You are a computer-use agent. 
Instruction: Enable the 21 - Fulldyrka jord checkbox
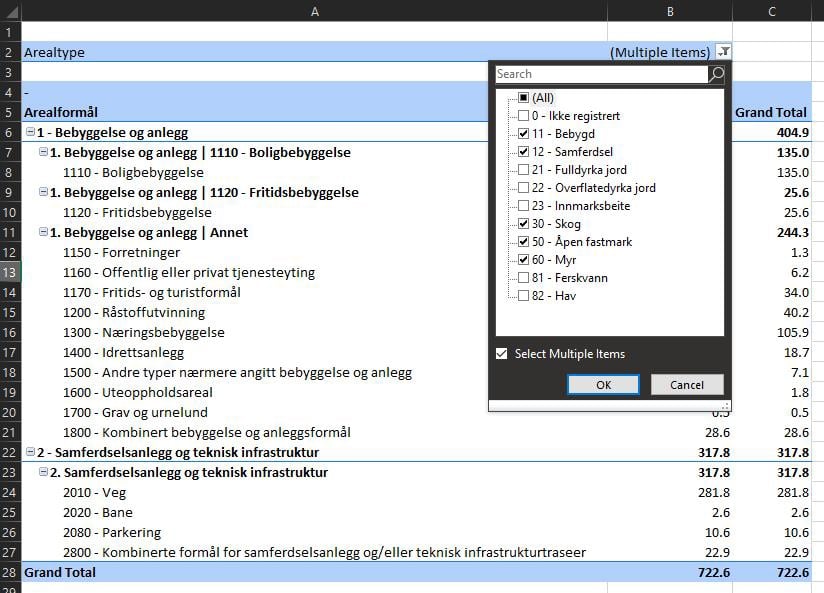(524, 170)
